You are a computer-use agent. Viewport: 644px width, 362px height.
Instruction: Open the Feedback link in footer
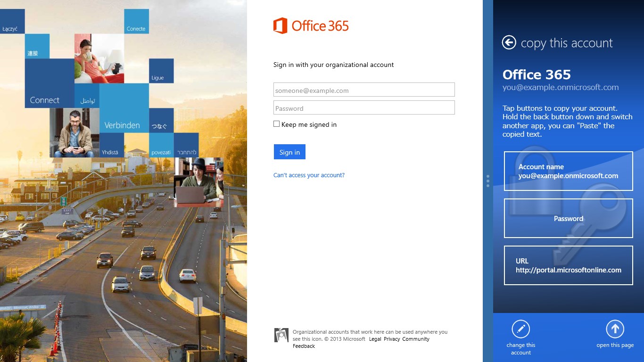click(304, 346)
